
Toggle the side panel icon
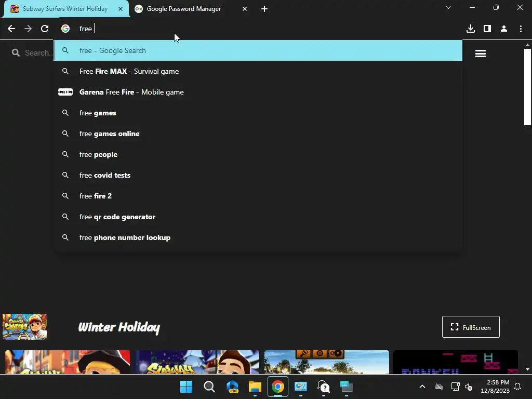tap(487, 29)
